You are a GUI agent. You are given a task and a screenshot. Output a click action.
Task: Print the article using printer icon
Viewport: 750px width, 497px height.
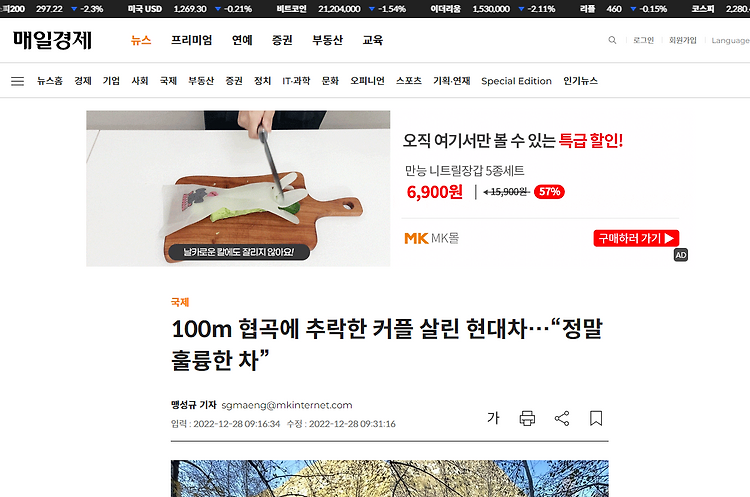coord(527,419)
